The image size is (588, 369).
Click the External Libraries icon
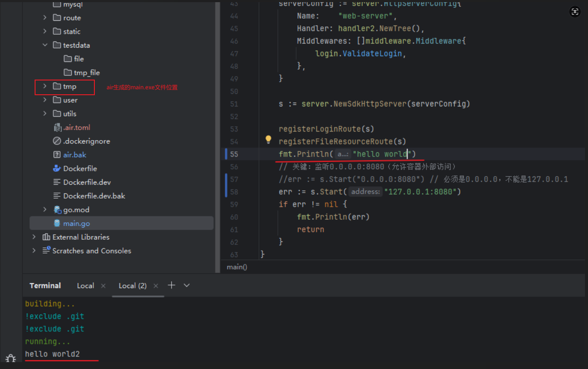pos(46,237)
